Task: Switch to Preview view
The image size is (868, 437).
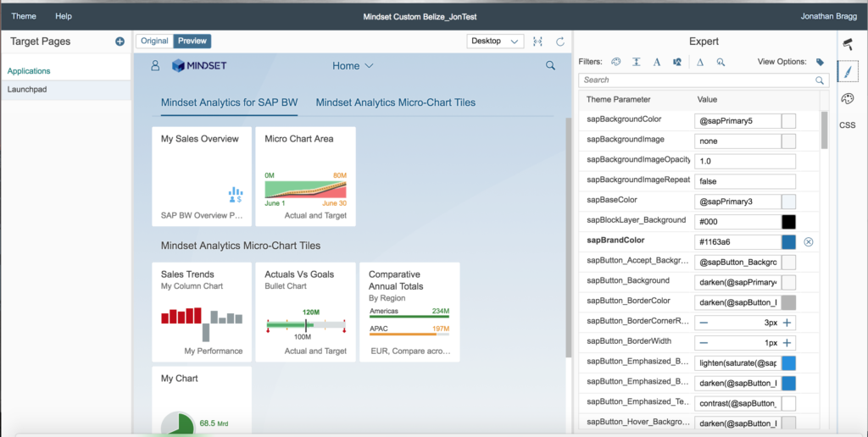Action: (192, 41)
